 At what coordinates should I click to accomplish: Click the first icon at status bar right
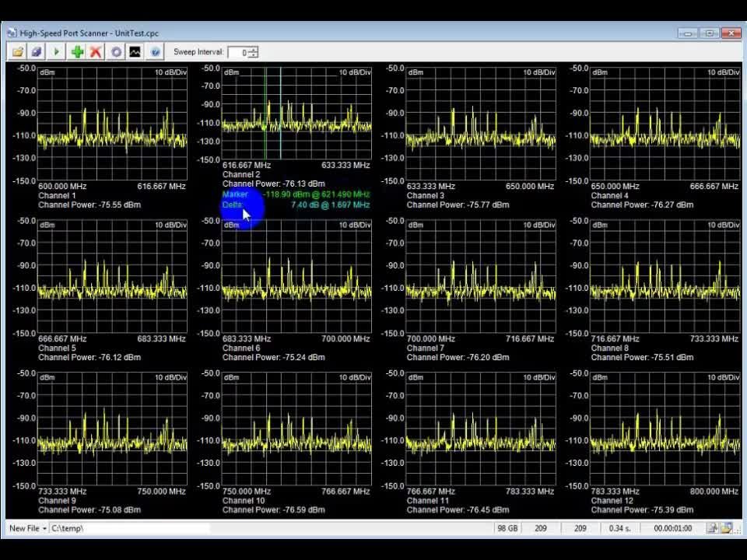(x=712, y=528)
